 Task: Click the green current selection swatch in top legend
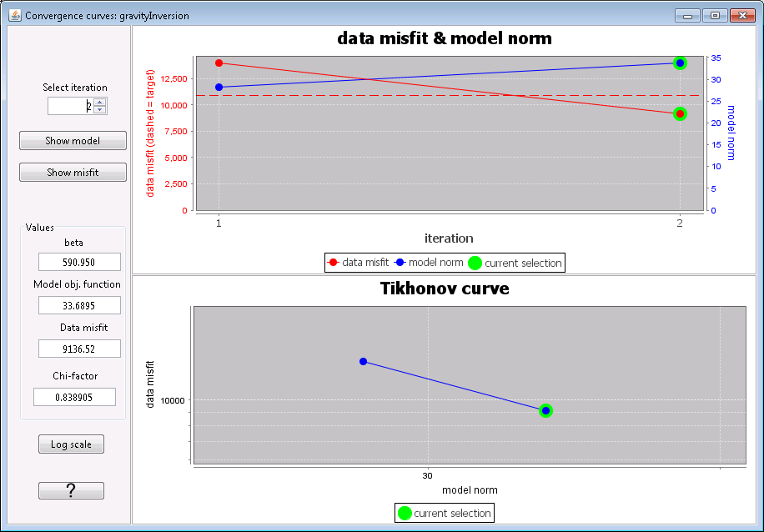[x=475, y=263]
